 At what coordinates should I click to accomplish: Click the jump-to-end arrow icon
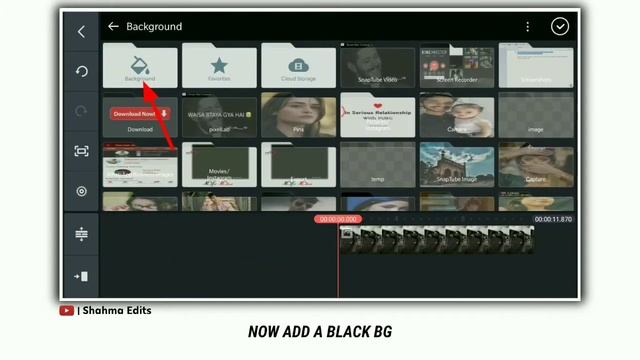click(x=81, y=276)
